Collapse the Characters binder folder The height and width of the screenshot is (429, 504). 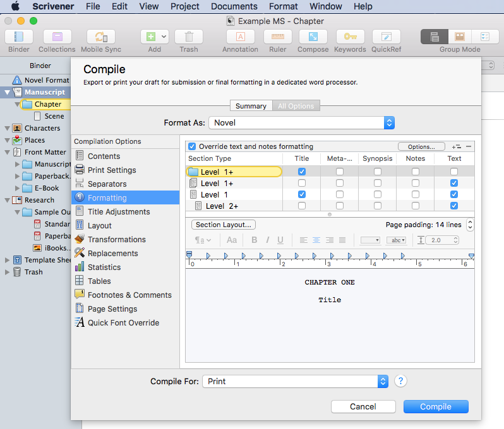7,129
